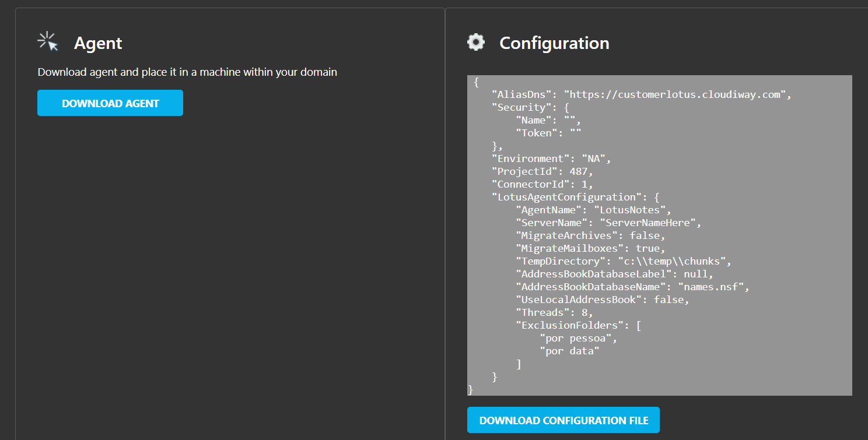Click the Configuration panel heading

click(x=554, y=43)
